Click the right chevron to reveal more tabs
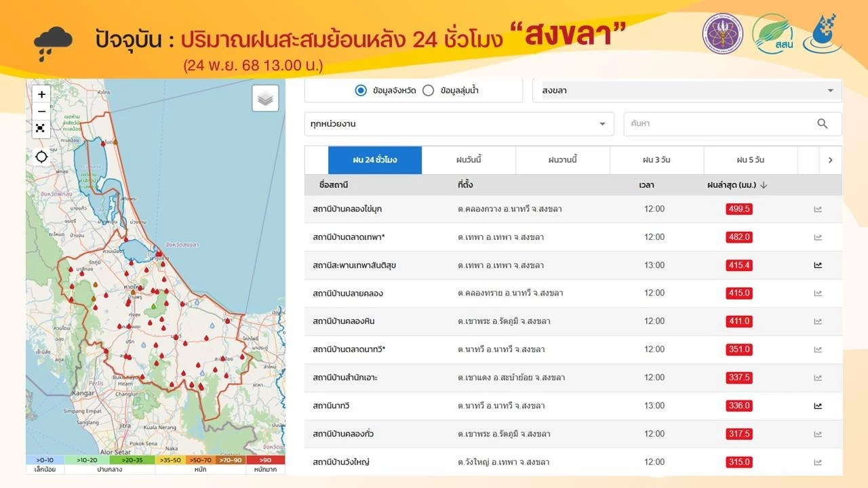868x488 pixels. click(x=830, y=160)
